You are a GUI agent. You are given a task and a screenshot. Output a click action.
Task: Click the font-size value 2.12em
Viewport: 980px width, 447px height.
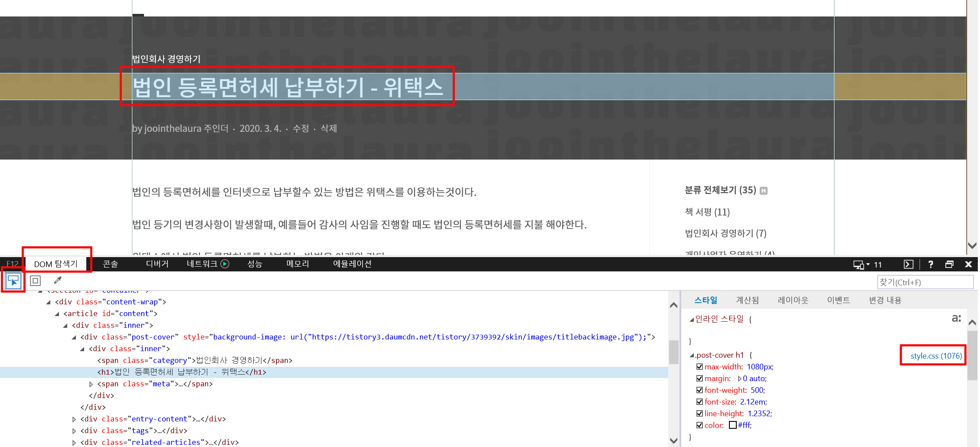point(752,402)
